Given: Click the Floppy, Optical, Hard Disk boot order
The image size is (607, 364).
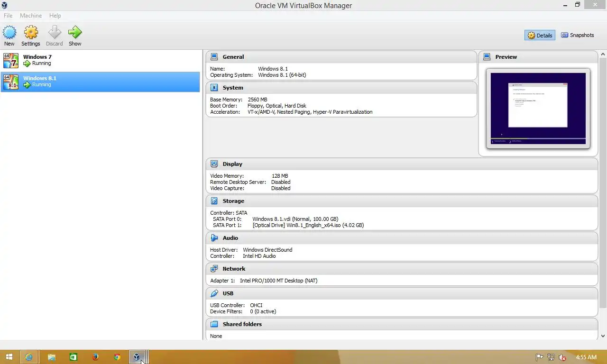Looking at the screenshot, I should pos(277,106).
